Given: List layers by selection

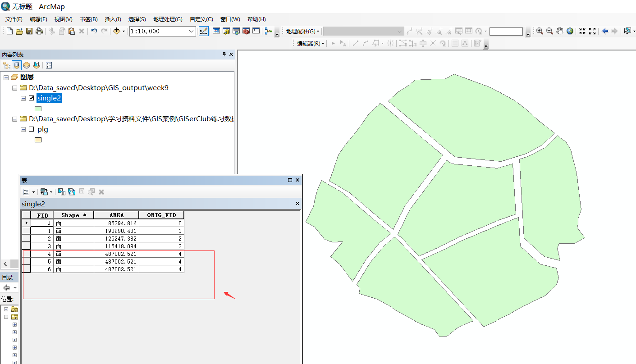Looking at the screenshot, I should point(37,65).
